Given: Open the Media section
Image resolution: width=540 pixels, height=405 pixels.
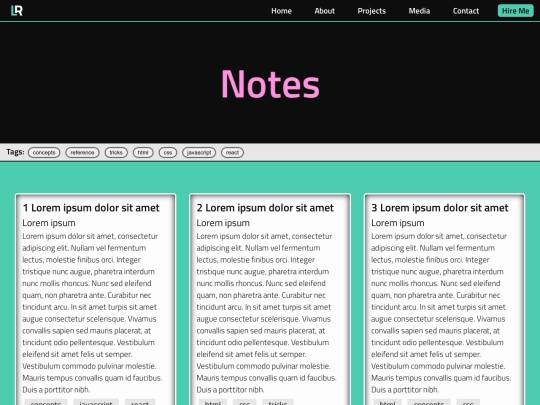Looking at the screenshot, I should [x=419, y=11].
